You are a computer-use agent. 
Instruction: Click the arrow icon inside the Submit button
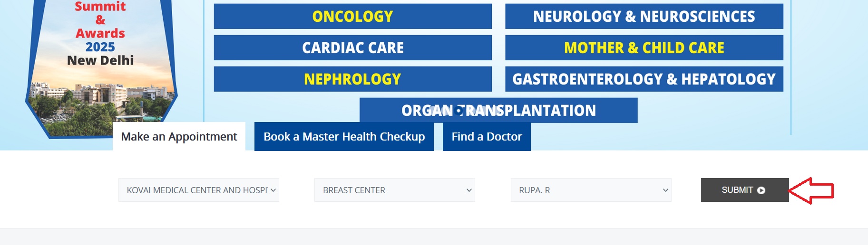(x=761, y=190)
